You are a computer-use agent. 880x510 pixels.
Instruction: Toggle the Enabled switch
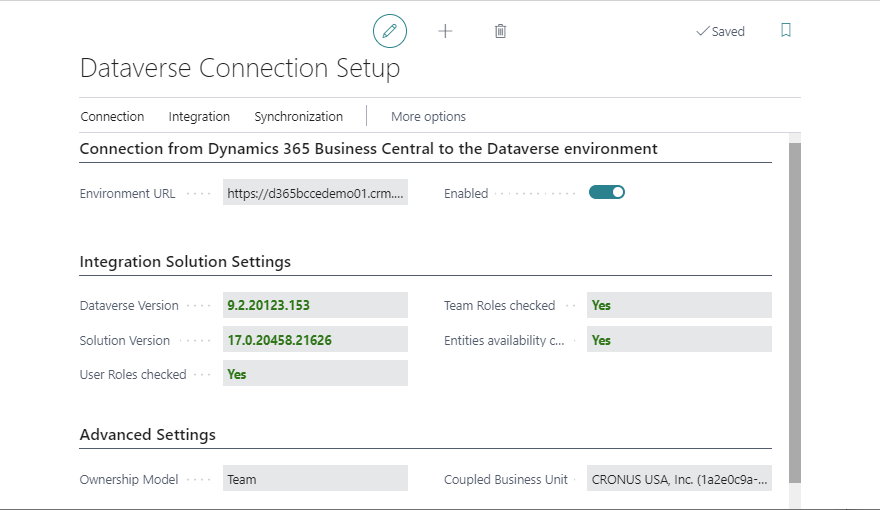tap(606, 192)
